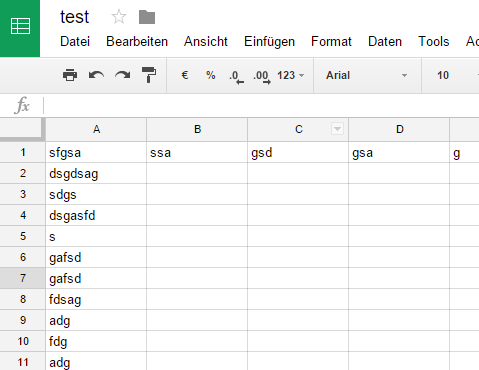Undo the last action
This screenshot has width=479, height=370.
click(x=96, y=75)
